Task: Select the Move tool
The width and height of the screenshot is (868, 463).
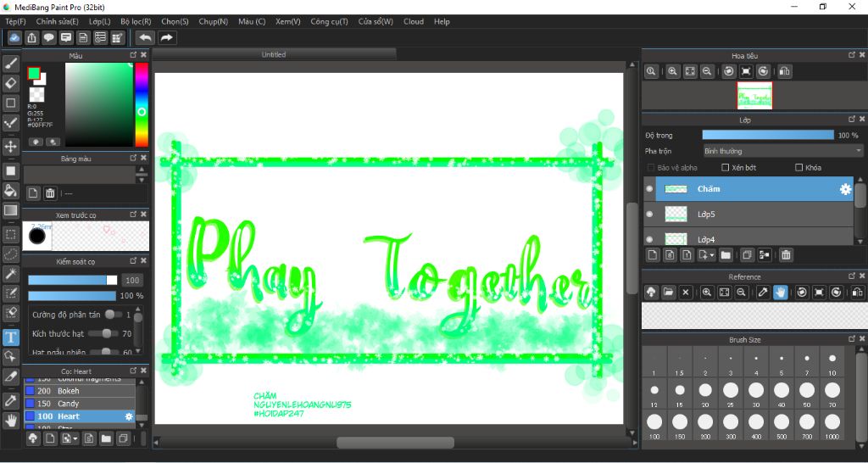Action: tap(10, 147)
